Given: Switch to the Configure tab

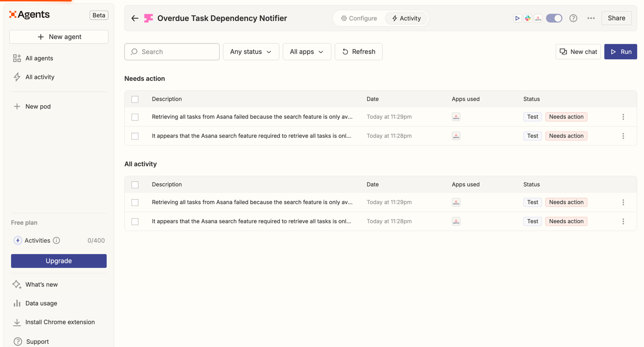Looking at the screenshot, I should [x=359, y=18].
